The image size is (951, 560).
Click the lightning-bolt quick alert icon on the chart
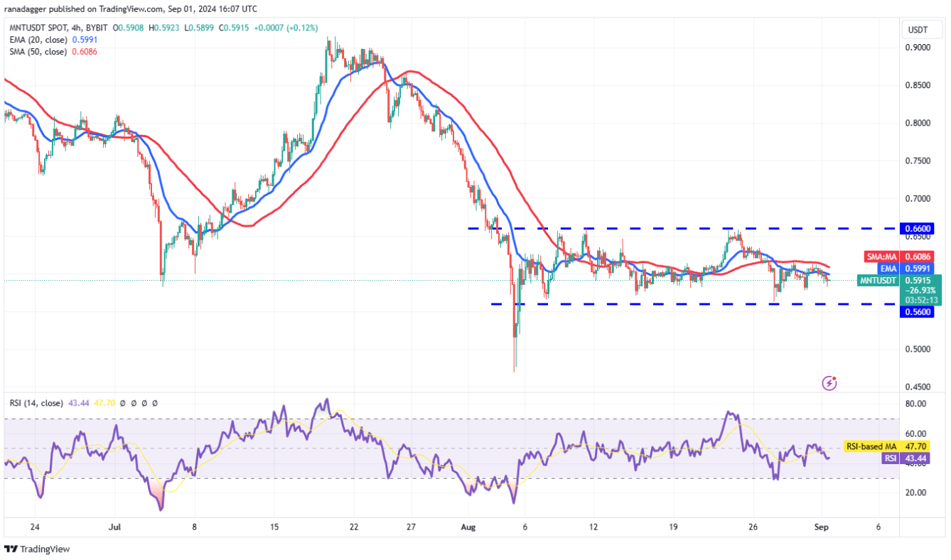(x=829, y=383)
